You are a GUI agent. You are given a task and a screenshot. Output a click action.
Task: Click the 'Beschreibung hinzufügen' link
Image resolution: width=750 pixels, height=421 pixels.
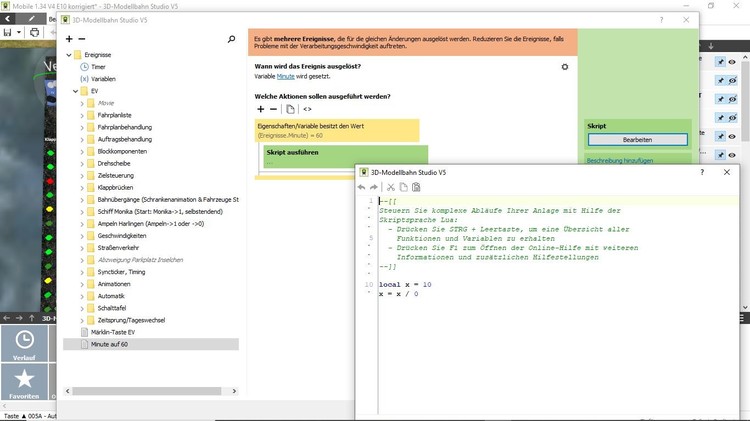[x=620, y=161]
